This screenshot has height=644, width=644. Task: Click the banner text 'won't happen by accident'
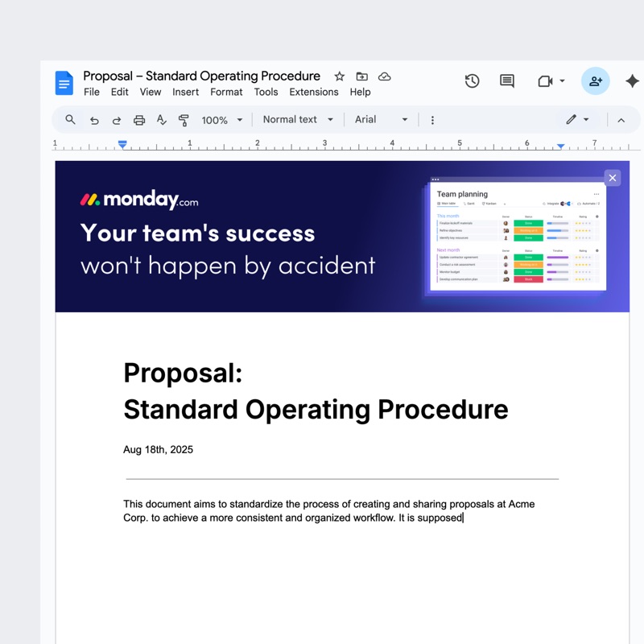click(228, 266)
